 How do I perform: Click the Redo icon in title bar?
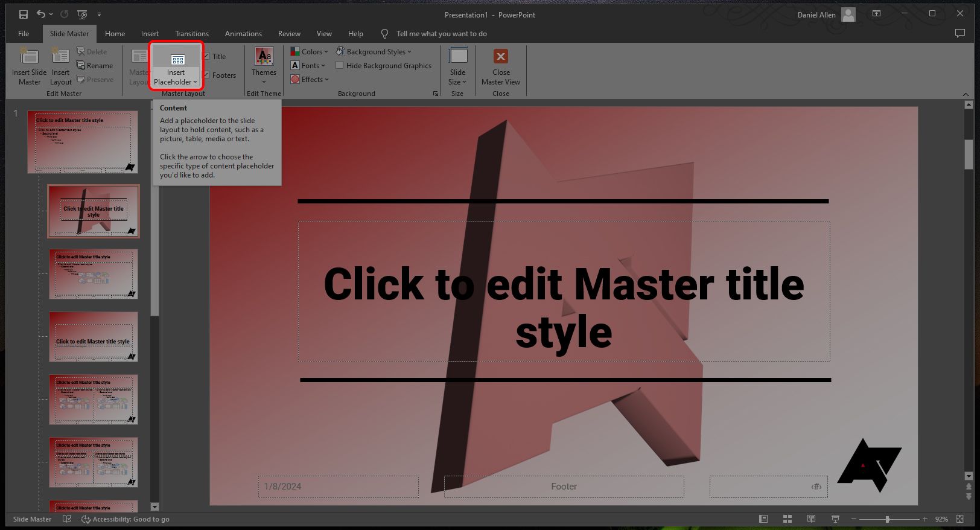pos(65,14)
